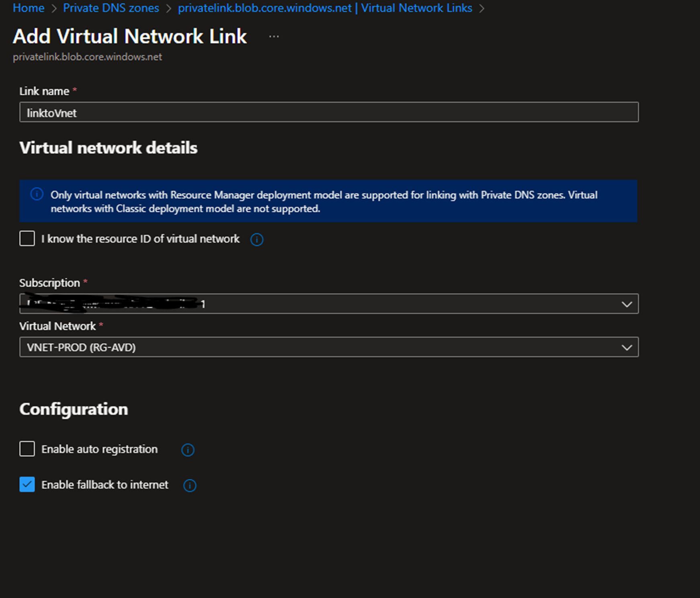Show info about Enable fallback to internet
The height and width of the screenshot is (598, 700).
[x=190, y=486]
